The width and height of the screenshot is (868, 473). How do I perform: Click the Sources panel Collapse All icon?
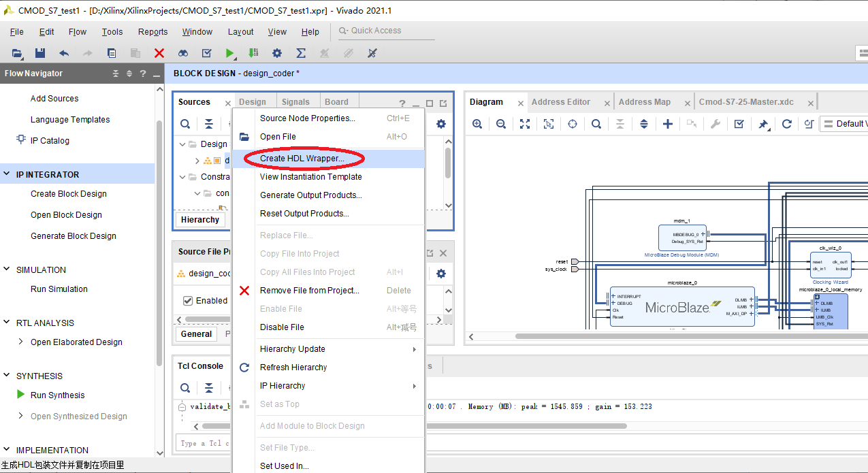(209, 124)
